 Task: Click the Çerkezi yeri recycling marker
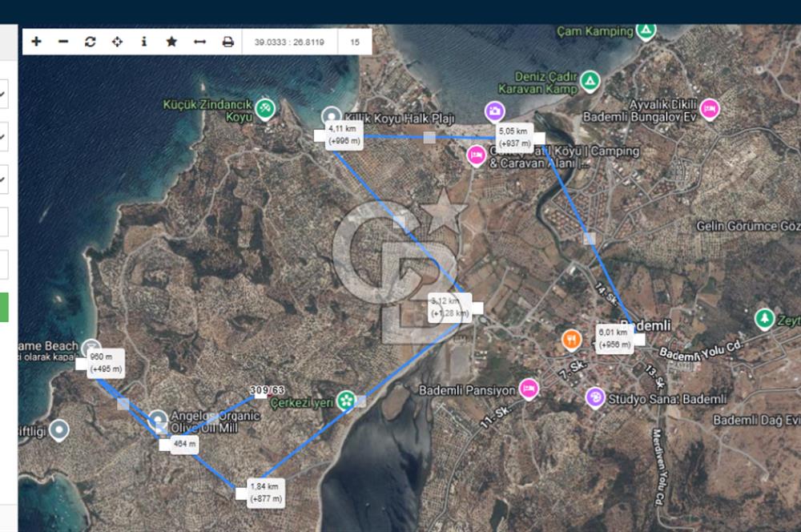pos(348,399)
